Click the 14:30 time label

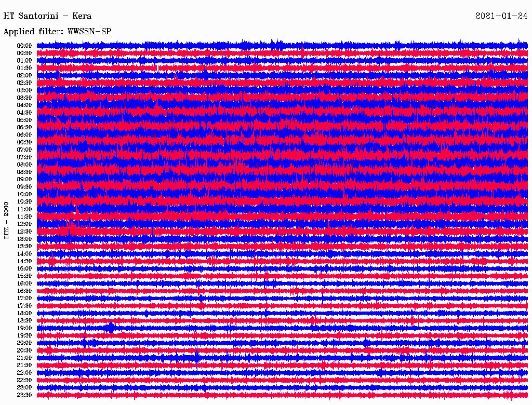24,262
